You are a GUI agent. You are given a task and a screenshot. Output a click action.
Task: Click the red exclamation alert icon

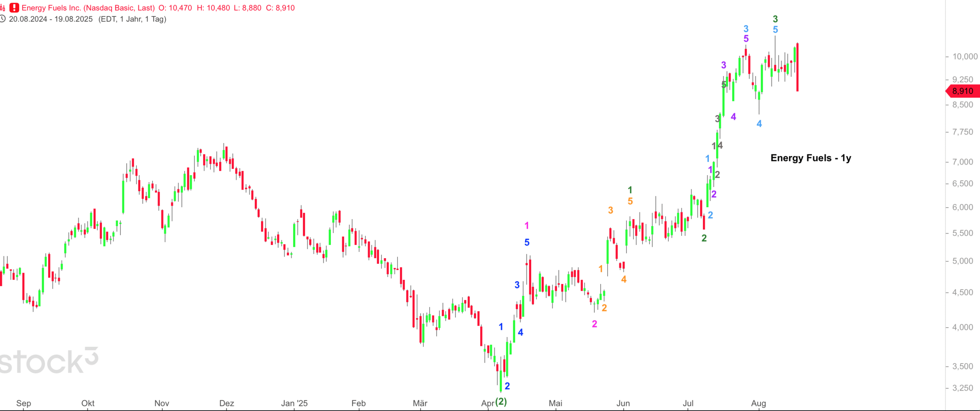(x=14, y=8)
